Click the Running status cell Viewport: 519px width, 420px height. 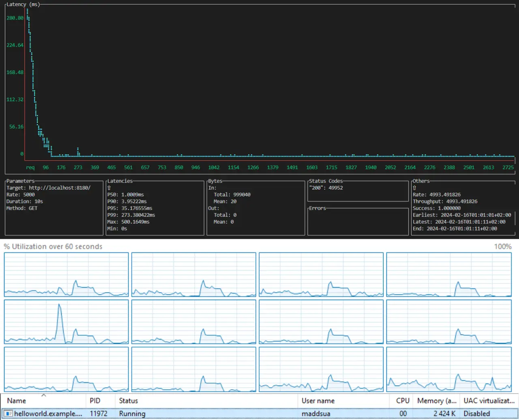[x=132, y=414]
